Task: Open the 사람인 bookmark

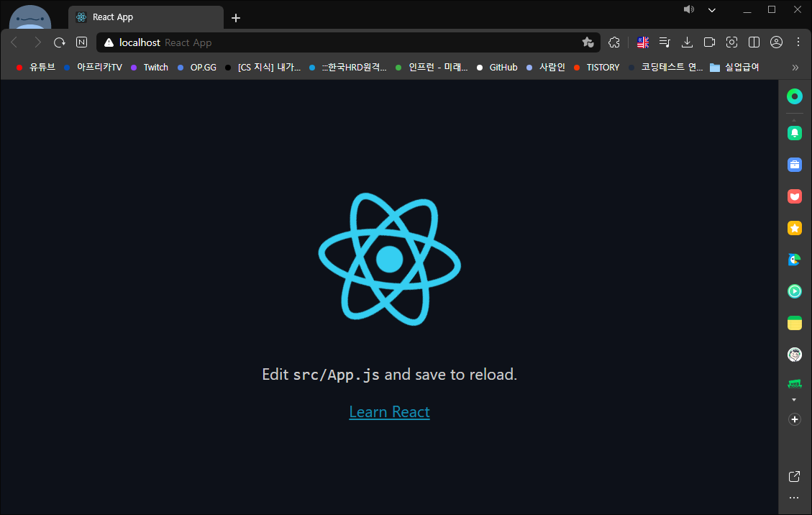Action: point(546,68)
